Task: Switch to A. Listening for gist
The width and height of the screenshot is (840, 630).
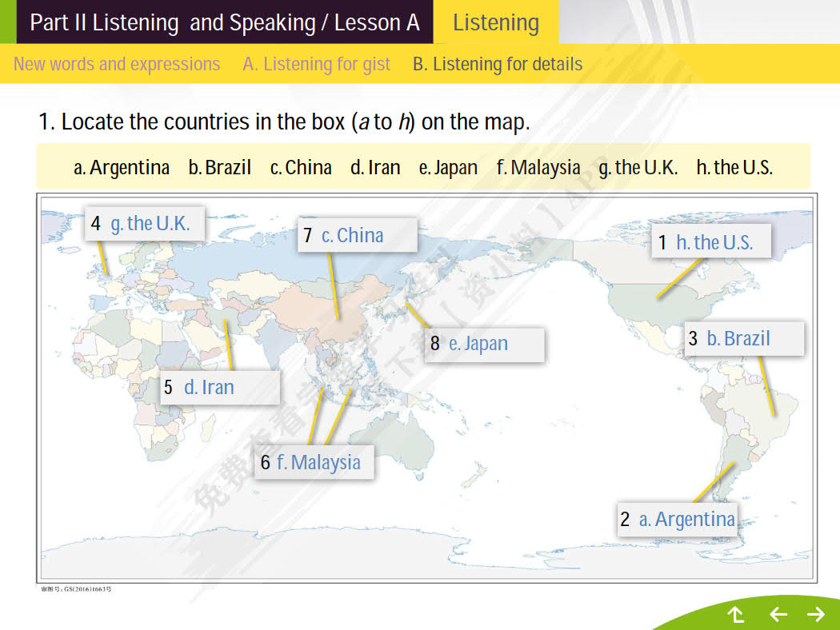Action: pos(316,64)
